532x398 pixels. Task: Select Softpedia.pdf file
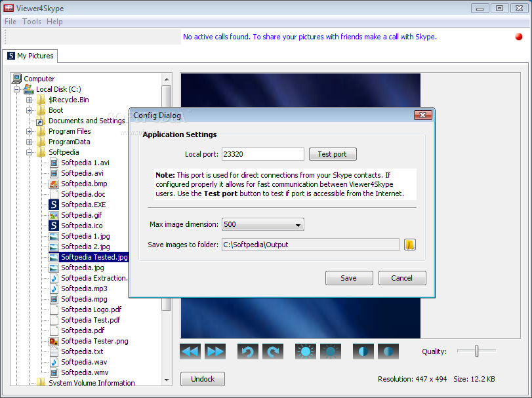83,330
